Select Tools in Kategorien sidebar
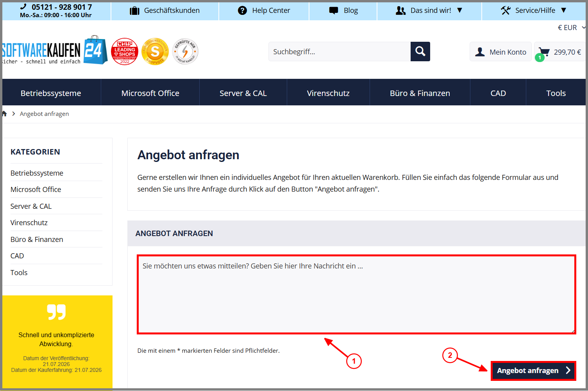588x391 pixels. point(19,272)
